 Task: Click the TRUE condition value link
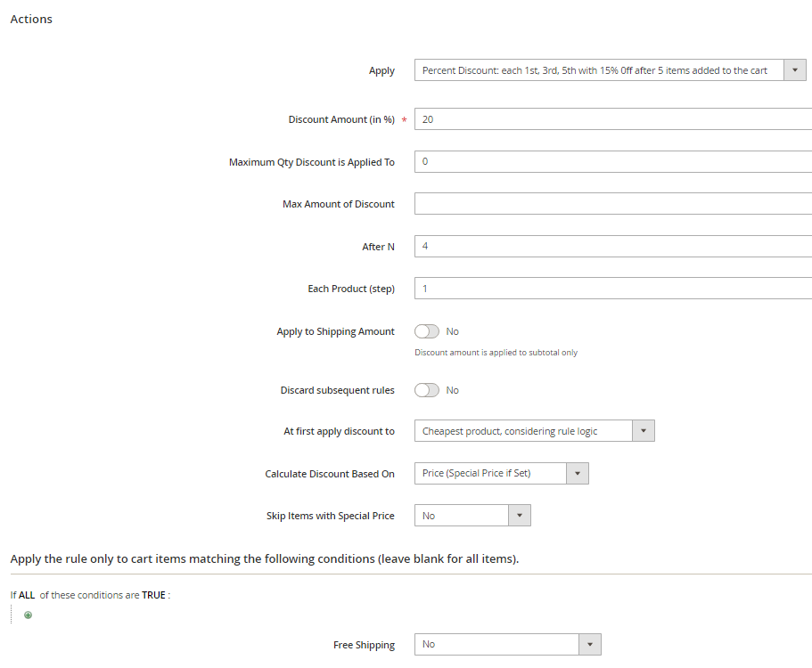[x=153, y=595]
